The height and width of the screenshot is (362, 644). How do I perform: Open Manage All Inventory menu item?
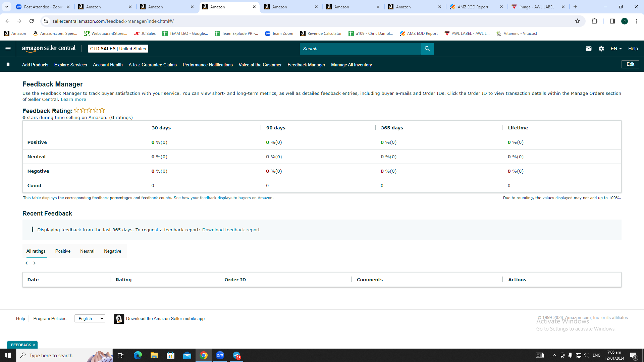(x=352, y=65)
